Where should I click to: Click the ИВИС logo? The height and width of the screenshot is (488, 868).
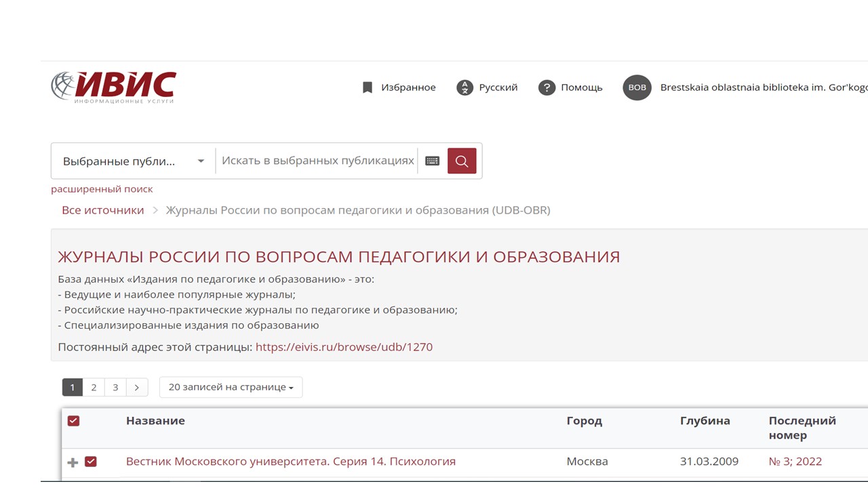click(113, 87)
